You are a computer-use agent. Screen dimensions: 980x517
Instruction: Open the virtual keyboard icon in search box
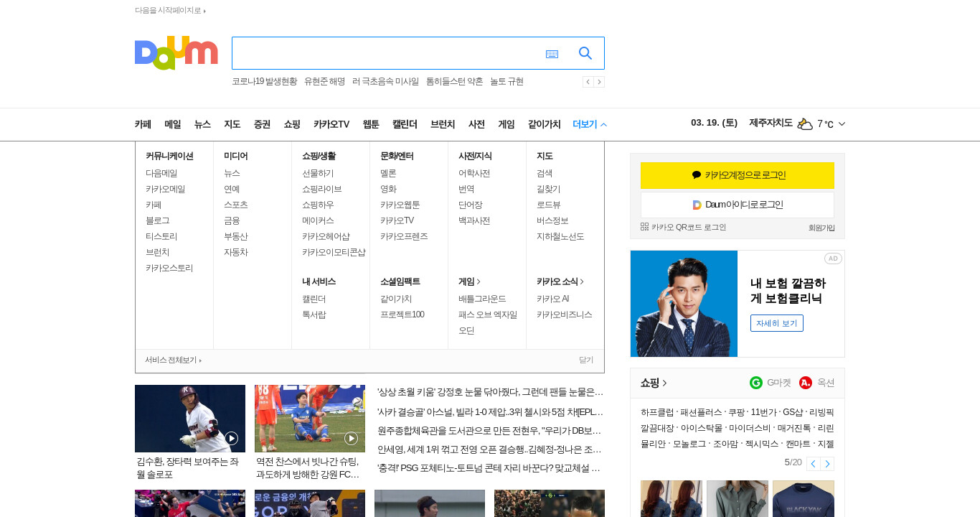tap(552, 54)
